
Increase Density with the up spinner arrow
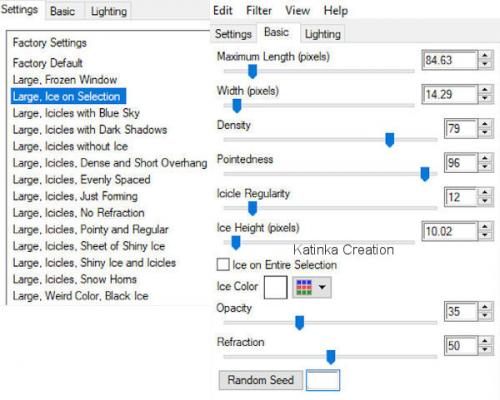click(485, 124)
